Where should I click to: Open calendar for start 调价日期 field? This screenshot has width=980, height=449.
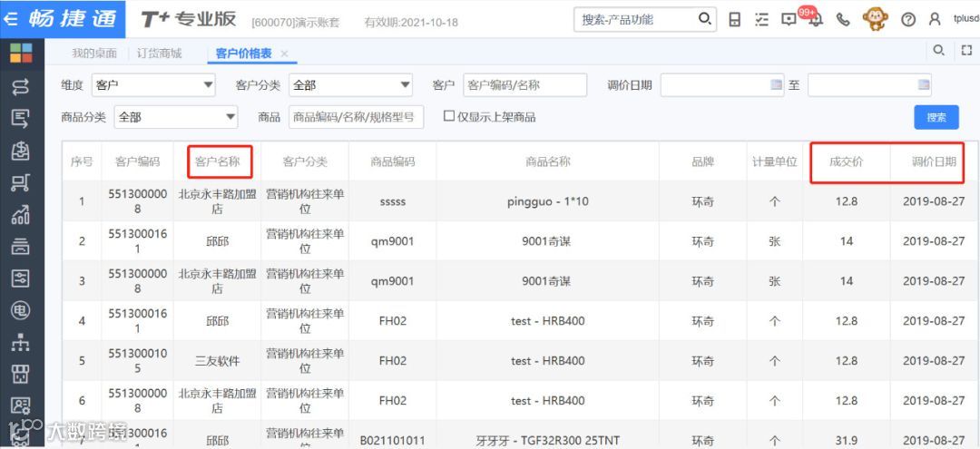coord(776,85)
